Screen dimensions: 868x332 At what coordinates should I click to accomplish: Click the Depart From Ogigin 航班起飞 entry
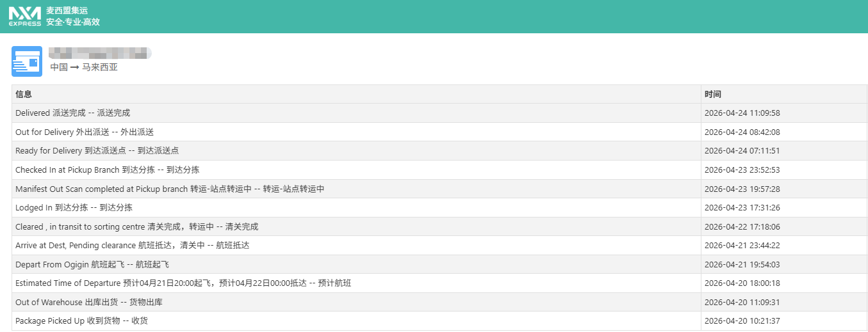(92, 264)
